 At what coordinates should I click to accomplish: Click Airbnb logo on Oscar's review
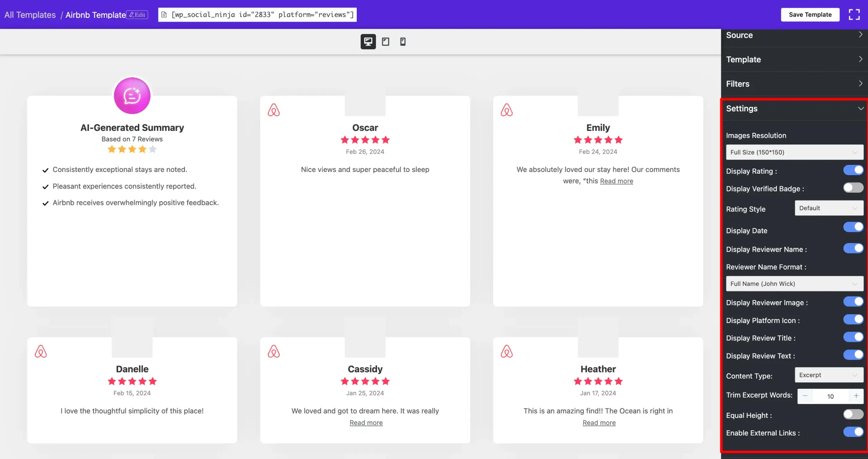click(x=274, y=110)
